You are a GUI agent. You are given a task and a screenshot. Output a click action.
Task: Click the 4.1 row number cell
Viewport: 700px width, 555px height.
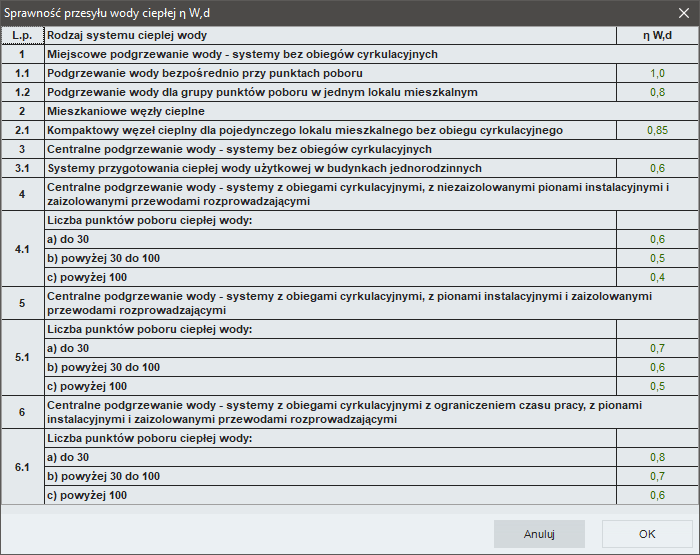tap(22, 249)
